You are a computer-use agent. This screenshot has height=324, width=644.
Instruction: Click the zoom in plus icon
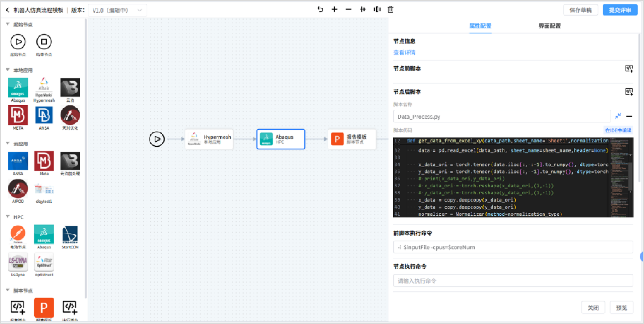(x=334, y=9)
